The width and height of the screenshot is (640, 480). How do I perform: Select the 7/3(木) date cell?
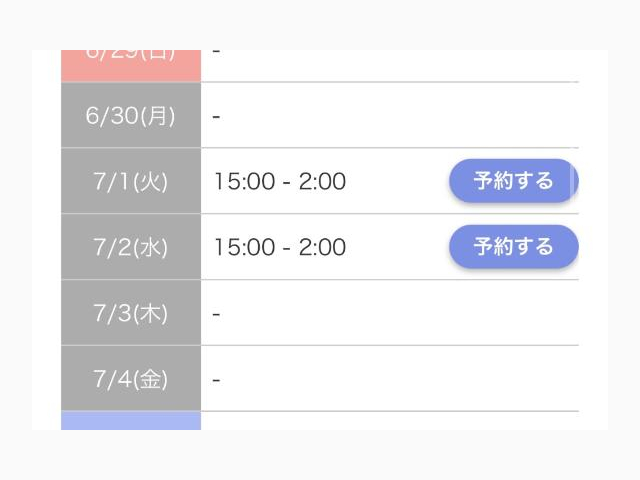pyautogui.click(x=131, y=313)
